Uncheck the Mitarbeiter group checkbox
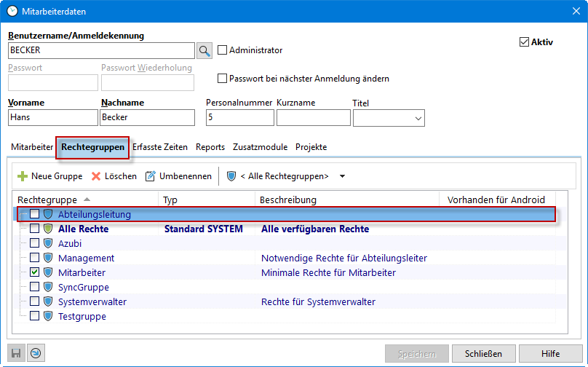 click(x=34, y=272)
